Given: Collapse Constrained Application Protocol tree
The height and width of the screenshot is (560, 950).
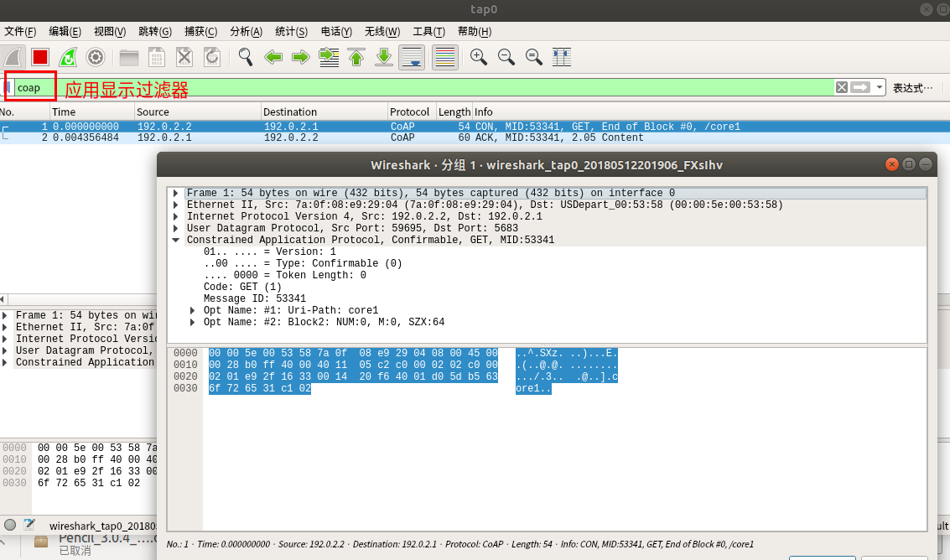Looking at the screenshot, I should pos(176,240).
